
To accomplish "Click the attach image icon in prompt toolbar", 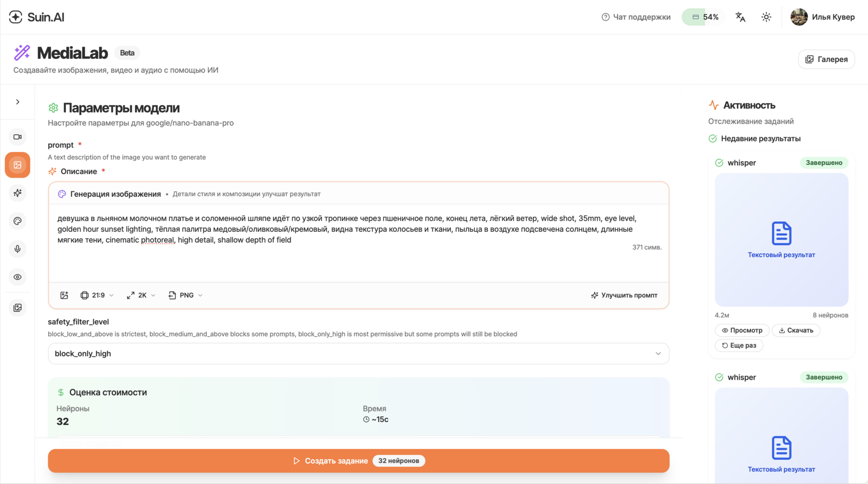I will click(64, 295).
